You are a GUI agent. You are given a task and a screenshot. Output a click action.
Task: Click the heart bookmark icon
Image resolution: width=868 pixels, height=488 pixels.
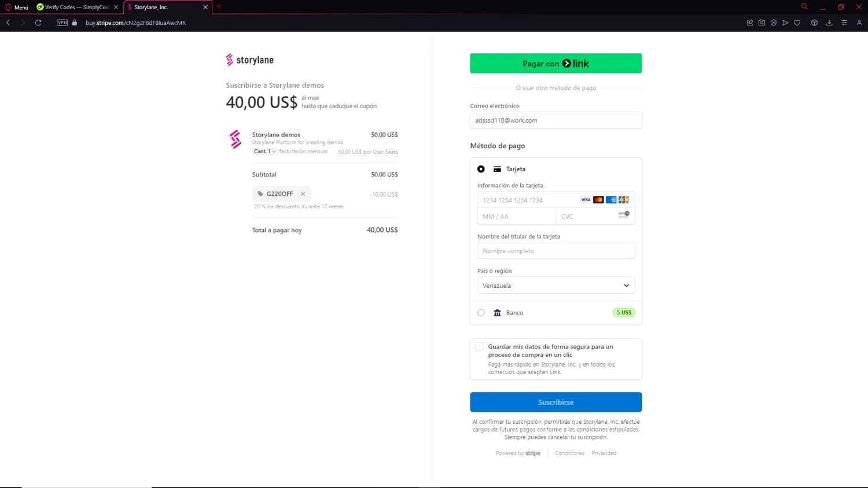pyautogui.click(x=797, y=23)
